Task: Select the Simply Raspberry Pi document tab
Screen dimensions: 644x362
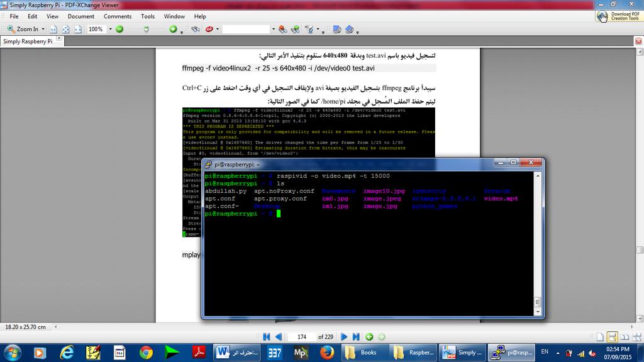Action: click(x=28, y=41)
